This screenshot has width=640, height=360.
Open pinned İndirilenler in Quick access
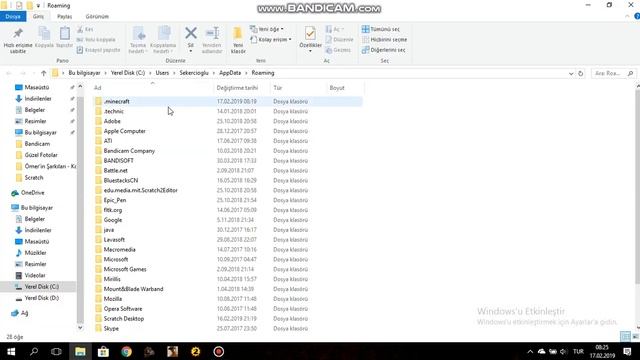pyautogui.click(x=38, y=99)
